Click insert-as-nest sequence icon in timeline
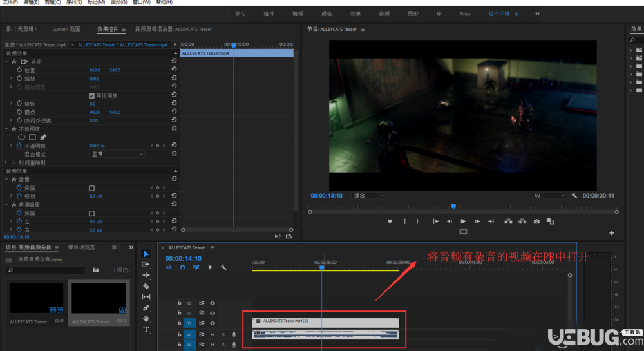The width and height of the screenshot is (644, 351). [169, 267]
